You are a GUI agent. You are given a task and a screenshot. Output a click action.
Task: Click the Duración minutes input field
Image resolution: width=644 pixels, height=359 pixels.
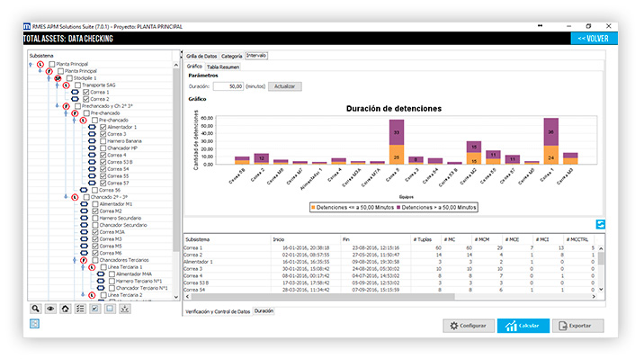click(x=228, y=86)
